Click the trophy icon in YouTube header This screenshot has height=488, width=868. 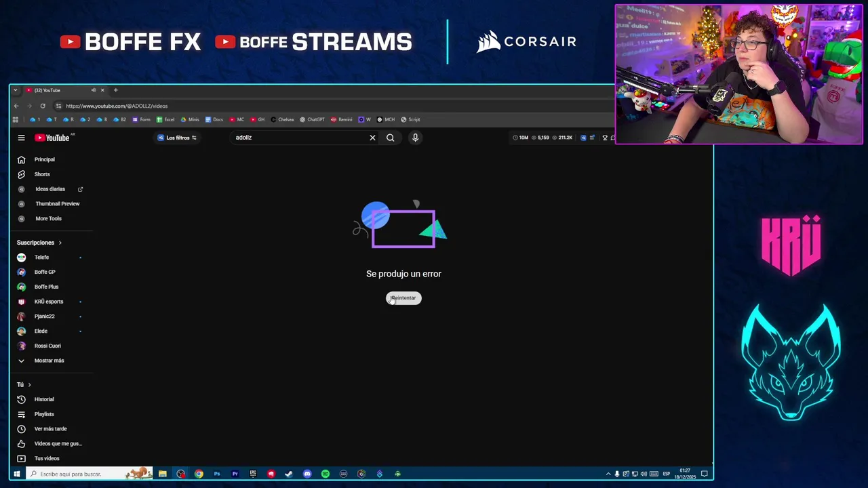[605, 138]
